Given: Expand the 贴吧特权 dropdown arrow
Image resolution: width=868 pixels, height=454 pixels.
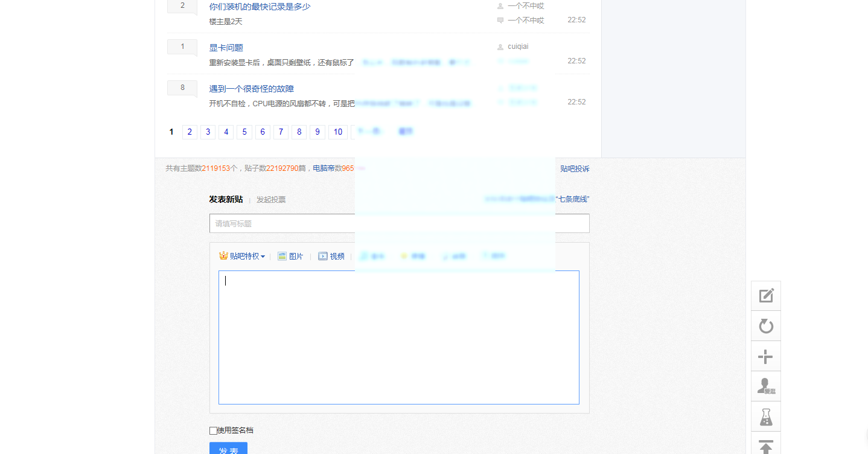Looking at the screenshot, I should point(263,257).
